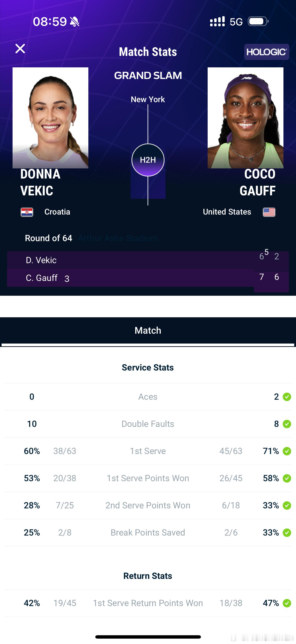Tap the United States flag icon
The image size is (296, 644).
click(x=269, y=212)
